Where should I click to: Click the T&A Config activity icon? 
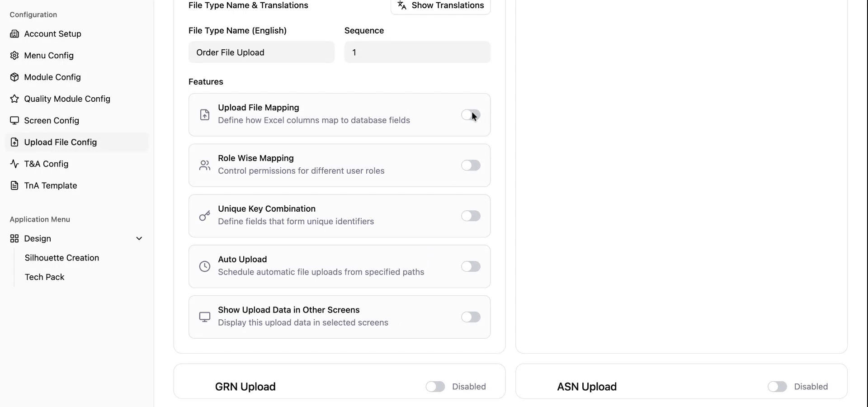coord(15,164)
